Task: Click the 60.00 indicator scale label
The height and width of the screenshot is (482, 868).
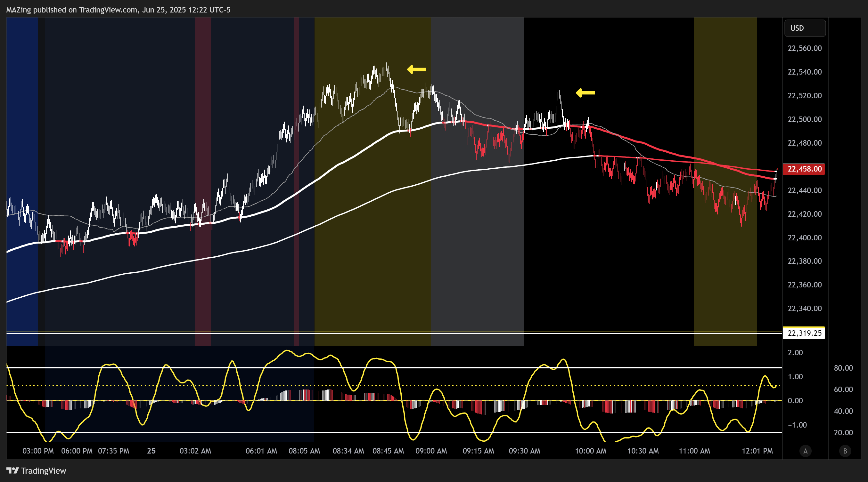Action: (843, 390)
